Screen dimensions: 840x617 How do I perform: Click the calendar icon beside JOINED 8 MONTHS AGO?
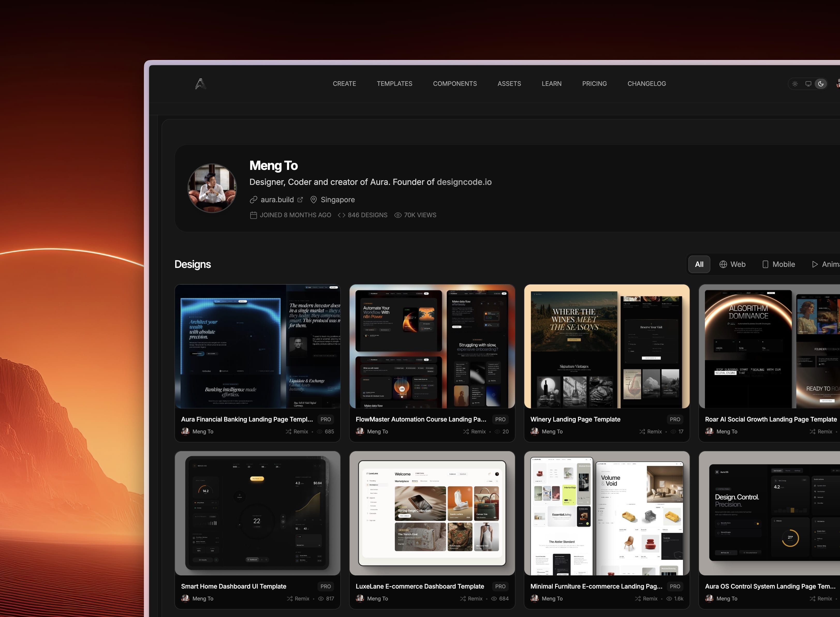click(x=253, y=215)
